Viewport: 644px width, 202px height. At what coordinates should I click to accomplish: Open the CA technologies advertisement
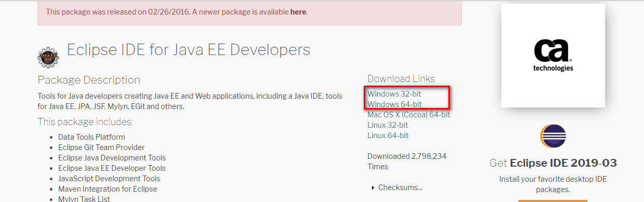[553, 56]
